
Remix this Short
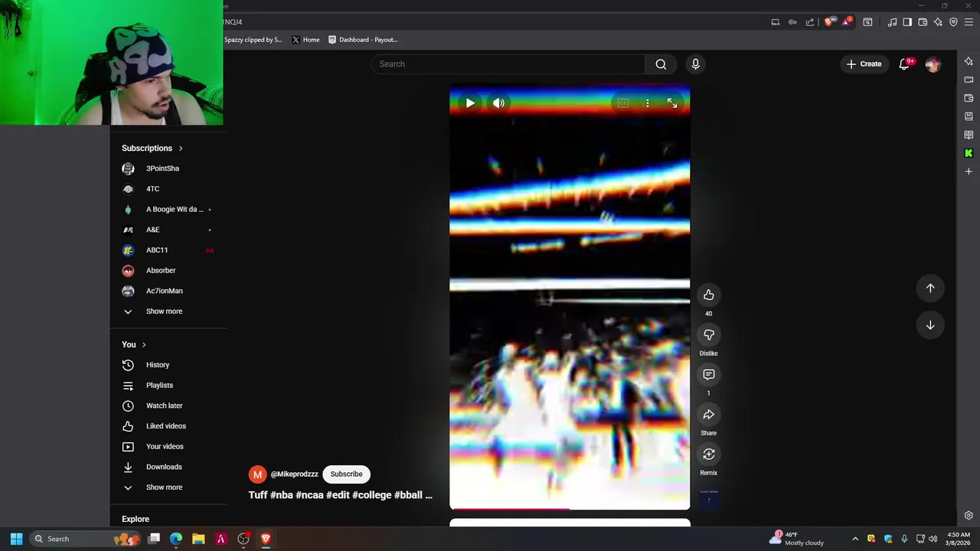click(709, 454)
